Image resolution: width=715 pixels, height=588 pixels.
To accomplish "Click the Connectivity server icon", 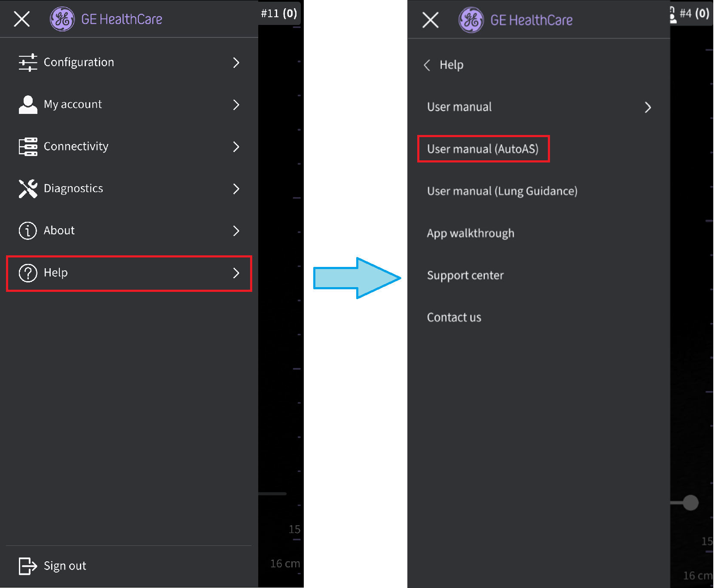I will click(x=28, y=147).
